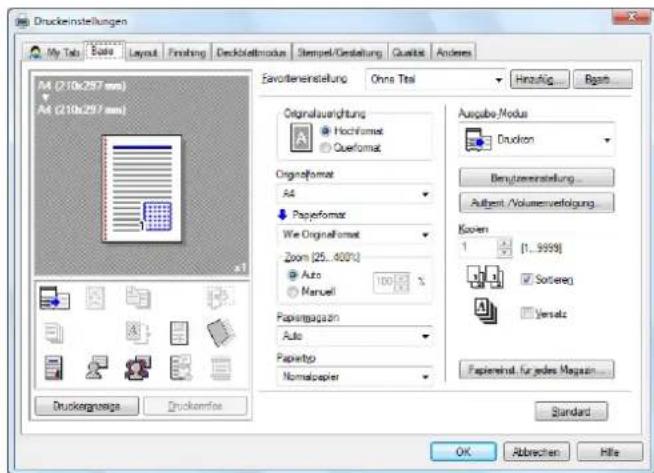This screenshot has width=654, height=473.
Task: Open the Papiertyp Normalpapier dropdown
Action: [x=355, y=376]
